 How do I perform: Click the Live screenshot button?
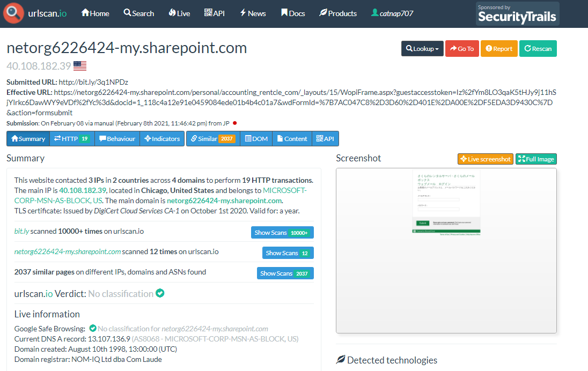pyautogui.click(x=485, y=159)
